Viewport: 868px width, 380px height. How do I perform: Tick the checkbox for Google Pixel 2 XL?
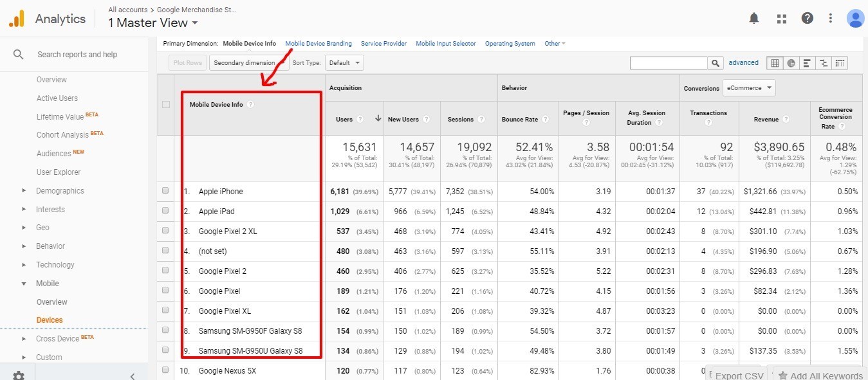[165, 231]
